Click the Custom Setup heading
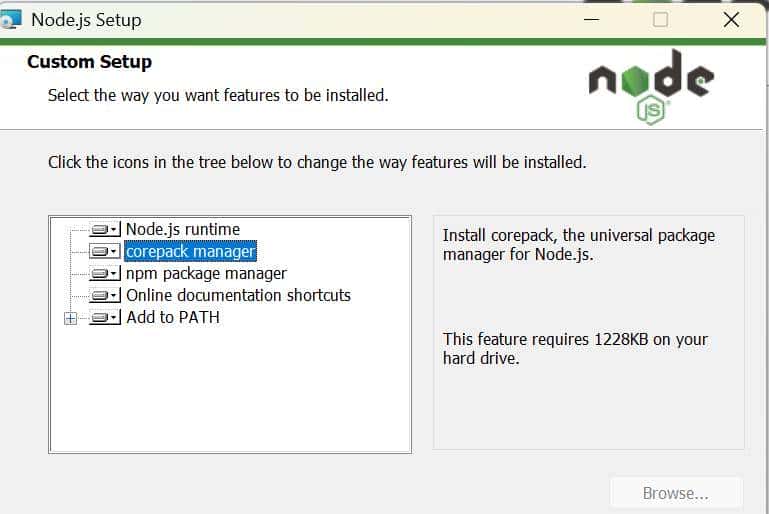Screen dimensions: 769x514 [x=89, y=62]
